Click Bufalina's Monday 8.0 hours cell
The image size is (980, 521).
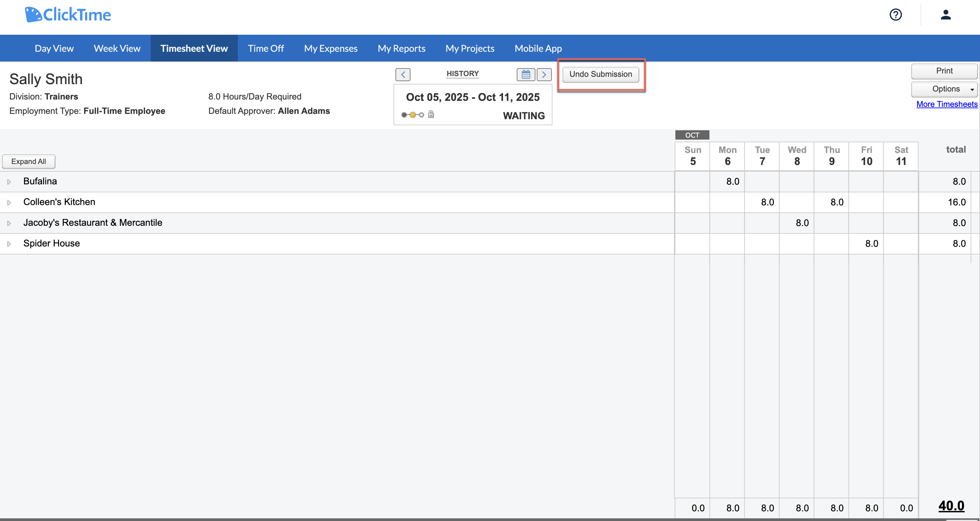(727, 182)
